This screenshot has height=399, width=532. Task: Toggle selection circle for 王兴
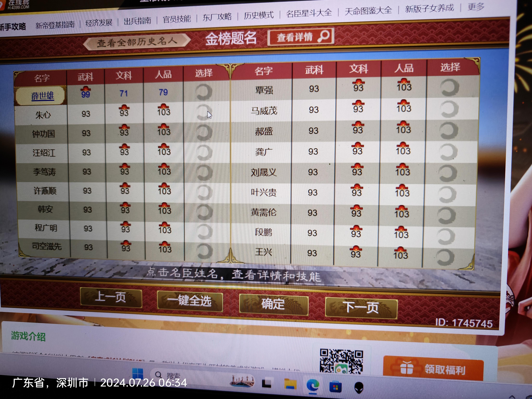pos(445,257)
